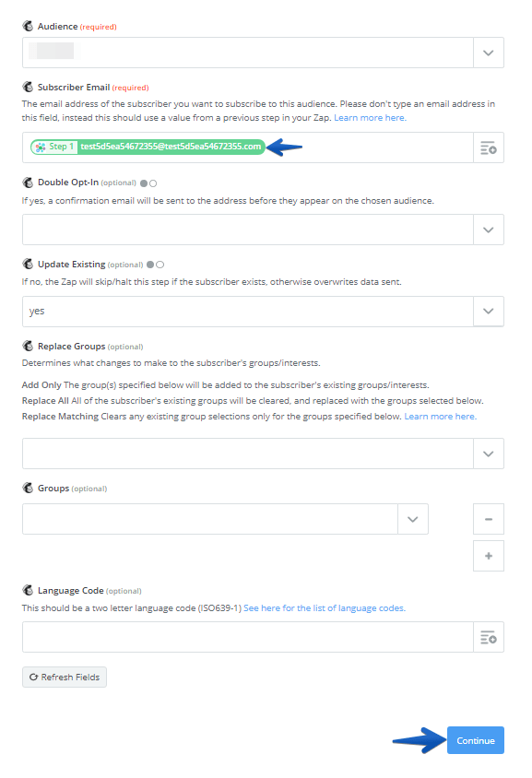Click Mailchimp icon beside Replace Groups

(28, 346)
